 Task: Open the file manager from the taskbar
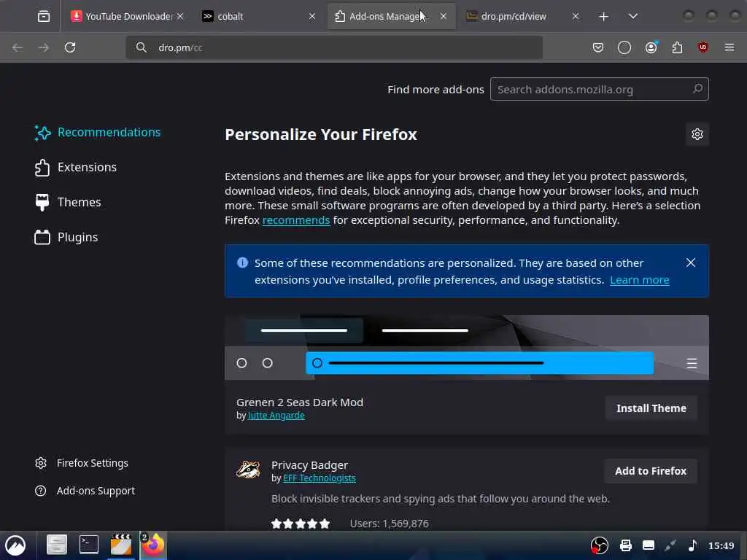click(x=57, y=545)
